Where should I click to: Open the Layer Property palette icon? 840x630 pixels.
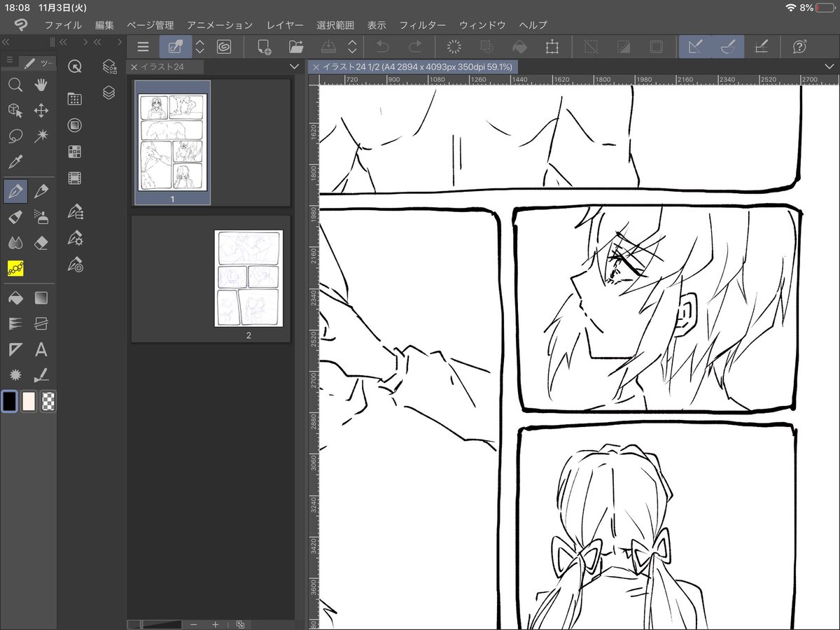(x=108, y=66)
